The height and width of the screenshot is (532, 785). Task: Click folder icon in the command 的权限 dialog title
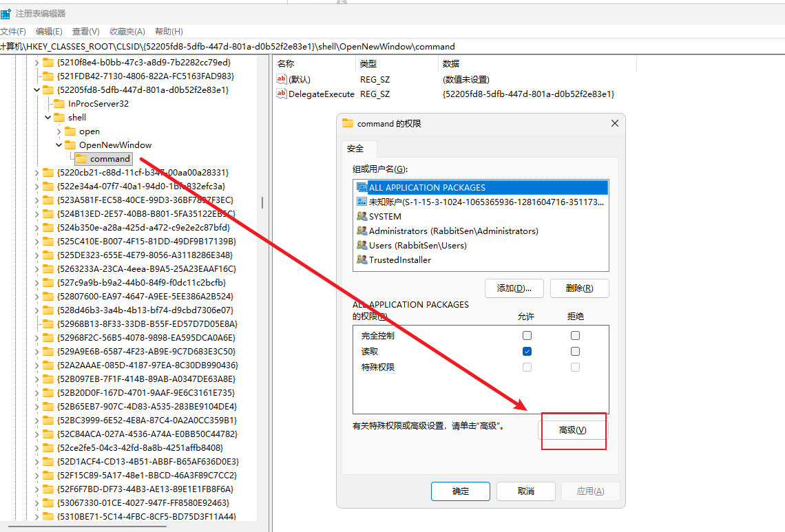[348, 123]
